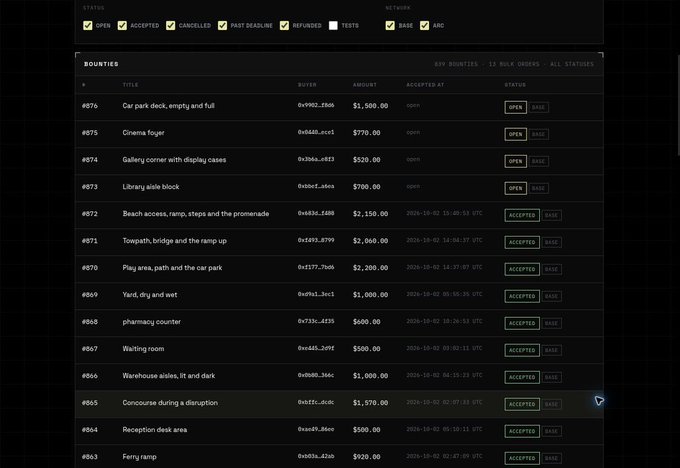This screenshot has width=680, height=468.
Task: Click the $2,200.00 amount
Action: pyautogui.click(x=370, y=268)
